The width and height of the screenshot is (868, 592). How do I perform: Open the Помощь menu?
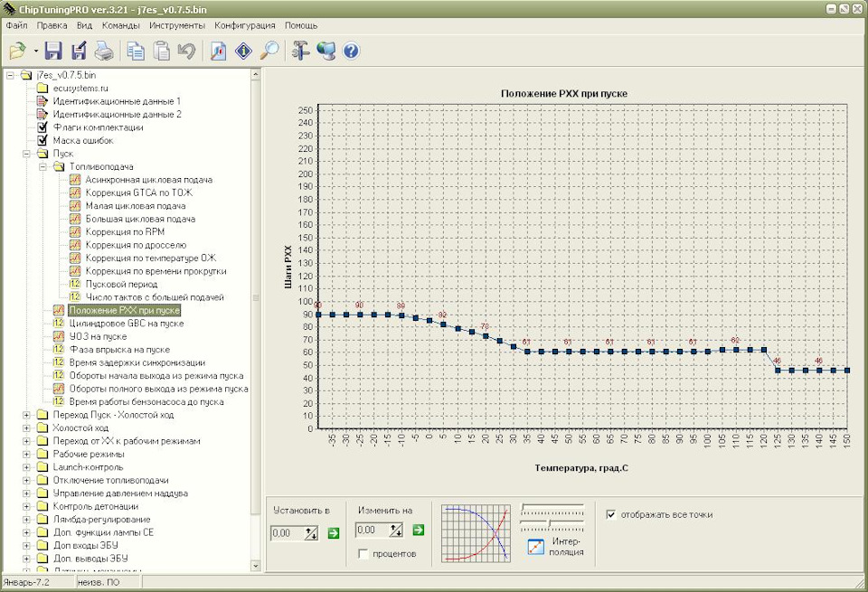pos(301,25)
